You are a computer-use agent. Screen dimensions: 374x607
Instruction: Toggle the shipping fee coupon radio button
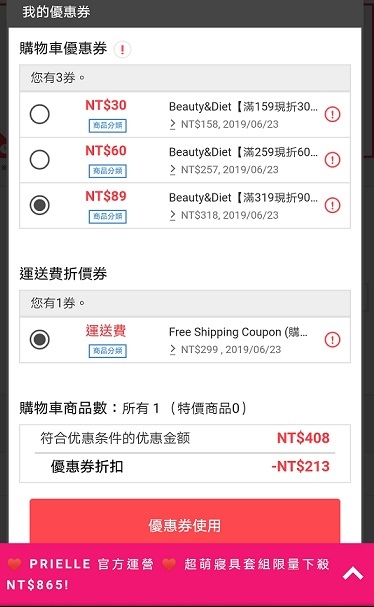click(x=39, y=340)
